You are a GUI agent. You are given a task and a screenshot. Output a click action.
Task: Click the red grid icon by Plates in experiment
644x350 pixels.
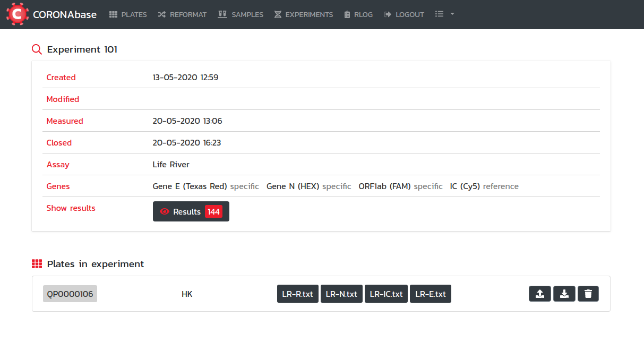(37, 264)
